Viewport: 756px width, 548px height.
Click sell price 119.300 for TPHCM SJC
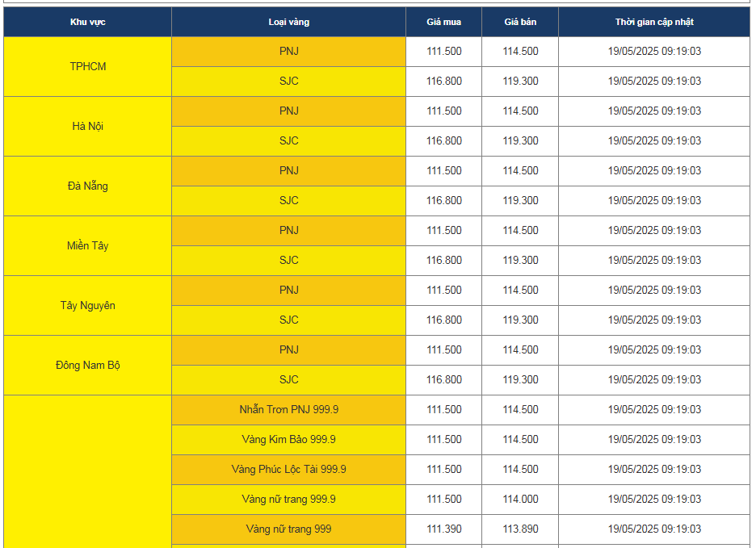pyautogui.click(x=520, y=82)
